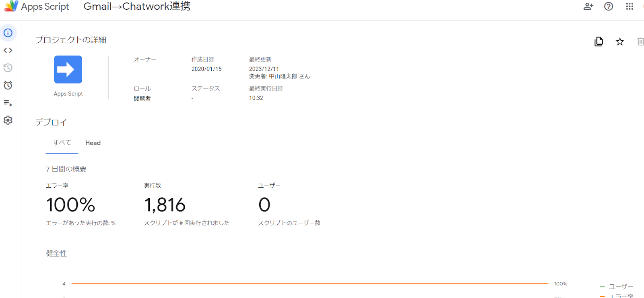The height and width of the screenshot is (298, 644).
Task: Open the Google apps grid icon
Action: coord(630,6)
